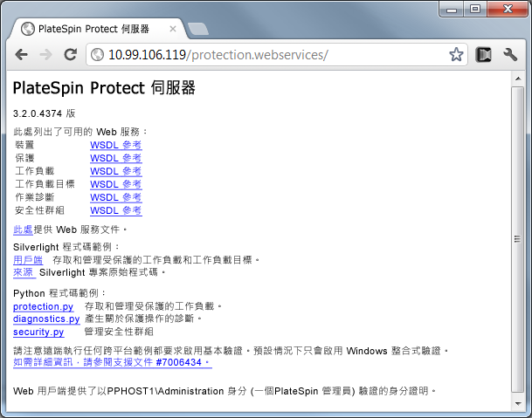Click the 安全性群組 service label

(x=39, y=210)
